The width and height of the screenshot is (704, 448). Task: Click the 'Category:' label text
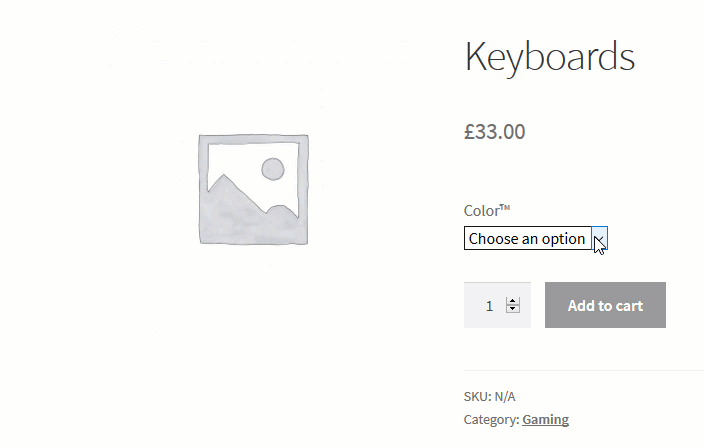coord(492,419)
